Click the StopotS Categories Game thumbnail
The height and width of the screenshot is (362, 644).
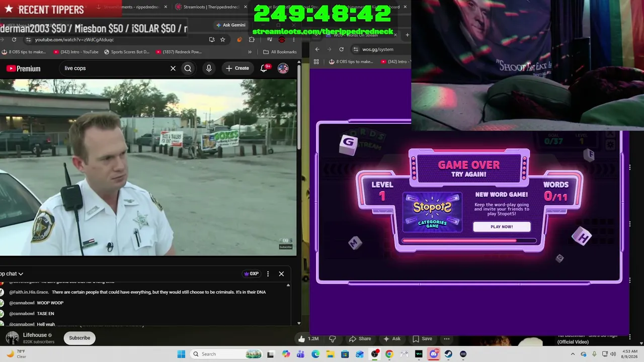[432, 212]
